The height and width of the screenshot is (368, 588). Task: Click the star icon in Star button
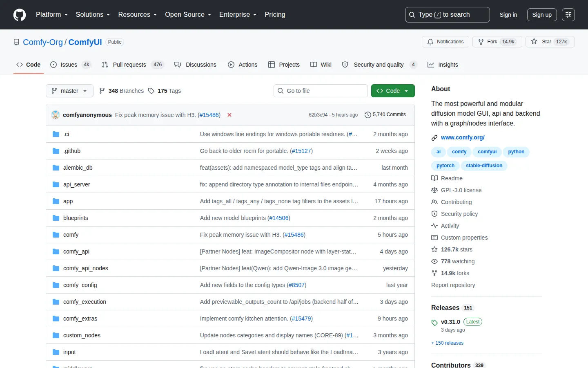point(534,42)
